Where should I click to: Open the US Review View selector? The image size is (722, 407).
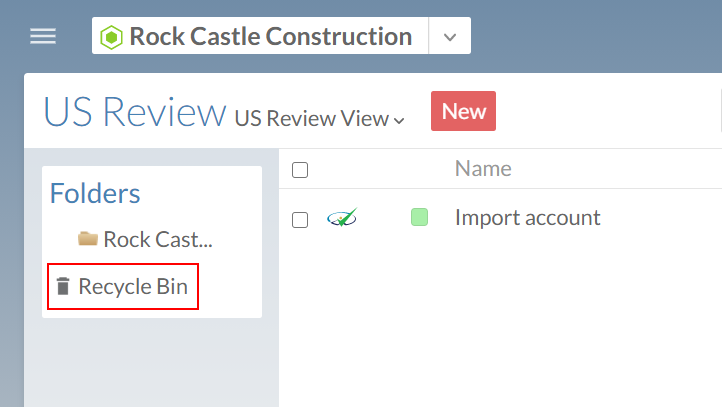[x=311, y=118]
